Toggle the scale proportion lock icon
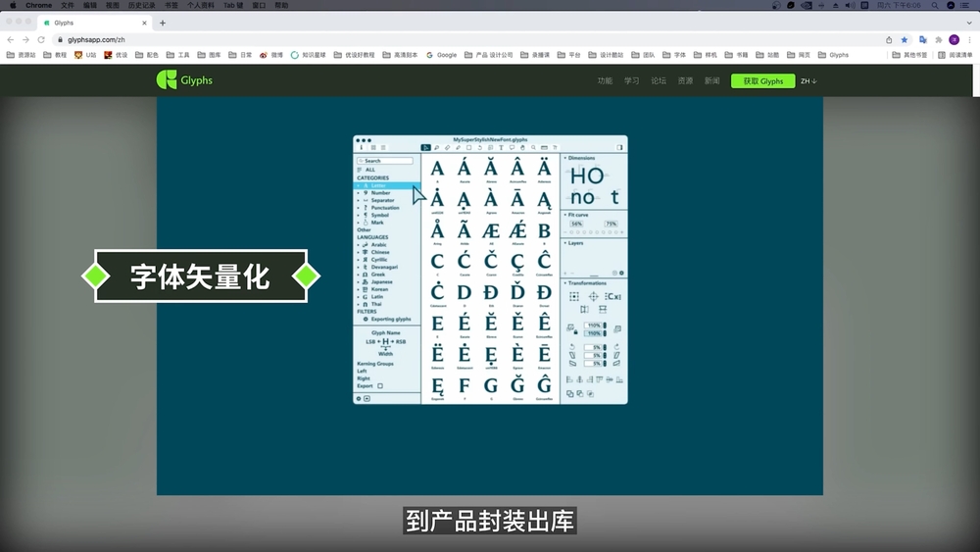 pos(575,332)
